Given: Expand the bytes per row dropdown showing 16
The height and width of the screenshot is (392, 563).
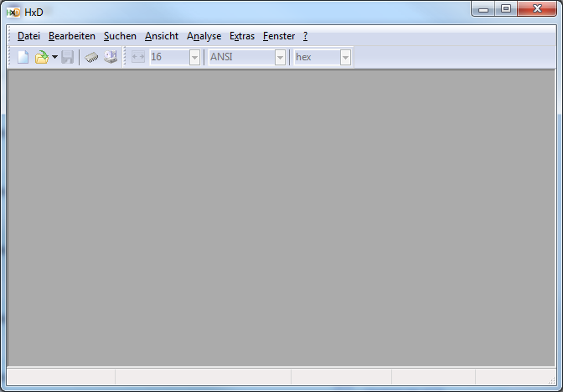Looking at the screenshot, I should pyautogui.click(x=194, y=57).
